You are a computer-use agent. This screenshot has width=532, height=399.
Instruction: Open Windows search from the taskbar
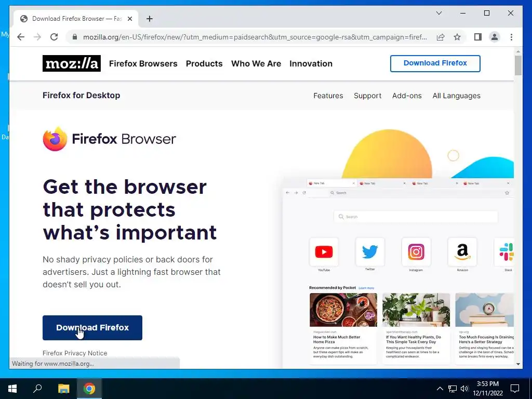[37, 389]
